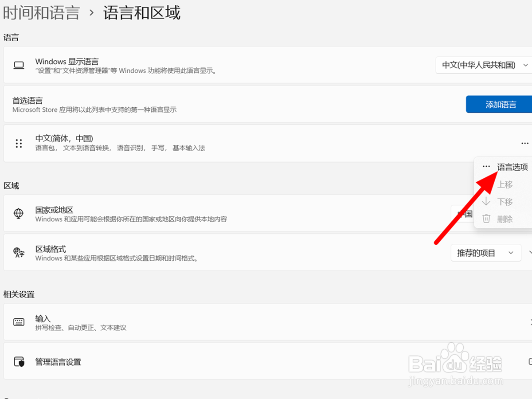Click the keyboard icon beside 输入
The image size is (532, 399).
(18, 322)
